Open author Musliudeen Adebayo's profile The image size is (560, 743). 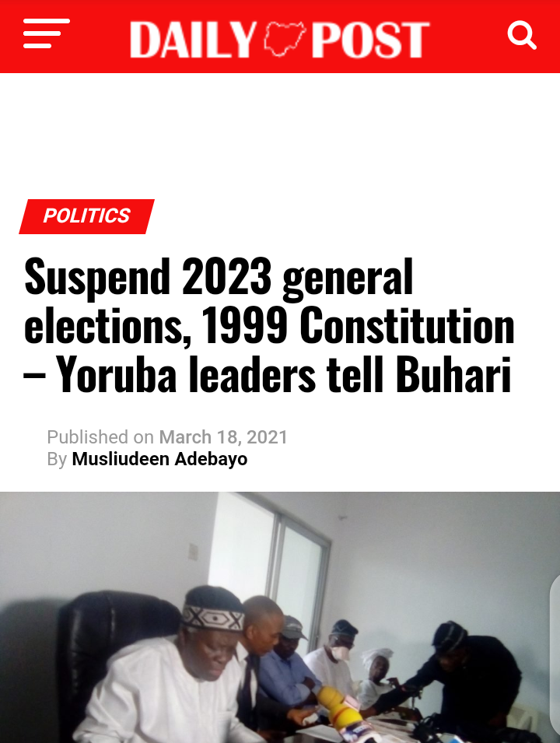pos(159,459)
